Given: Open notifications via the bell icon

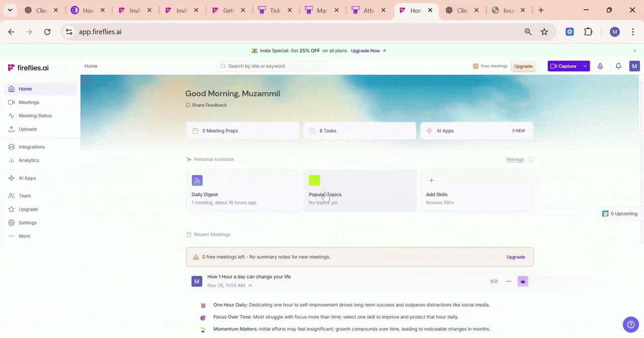Looking at the screenshot, I should pos(618,66).
